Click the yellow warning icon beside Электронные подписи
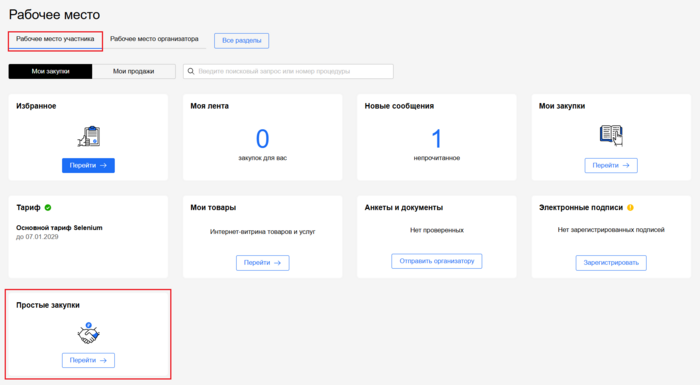 click(630, 207)
